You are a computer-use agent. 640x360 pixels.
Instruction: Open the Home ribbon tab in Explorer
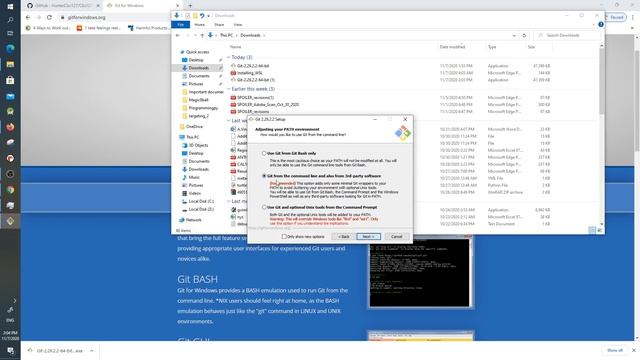coord(200,25)
